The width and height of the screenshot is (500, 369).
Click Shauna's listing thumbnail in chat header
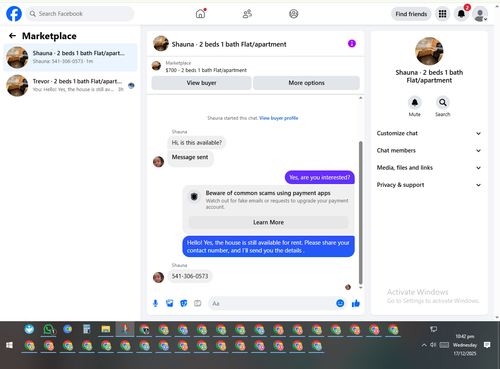pos(161,44)
